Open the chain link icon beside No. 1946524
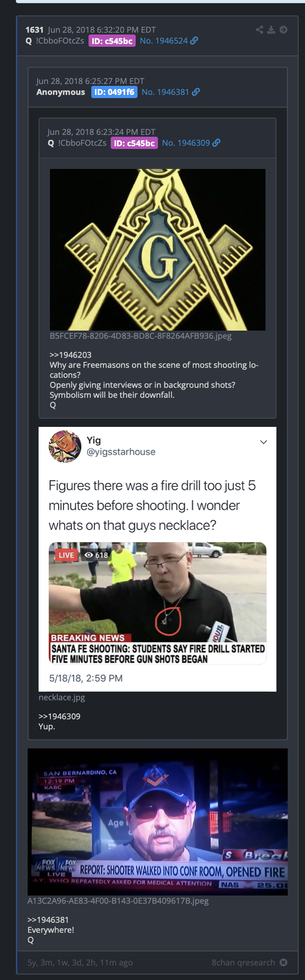305x980 pixels. coord(194,41)
